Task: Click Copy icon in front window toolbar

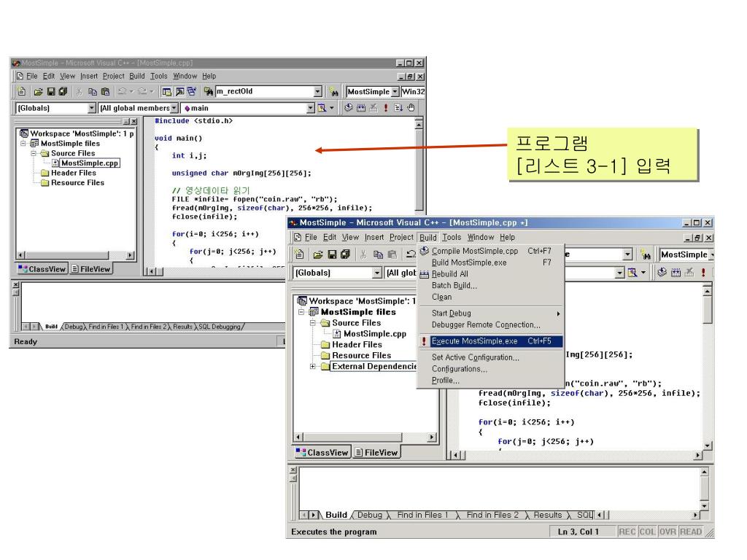Action: coord(378,254)
